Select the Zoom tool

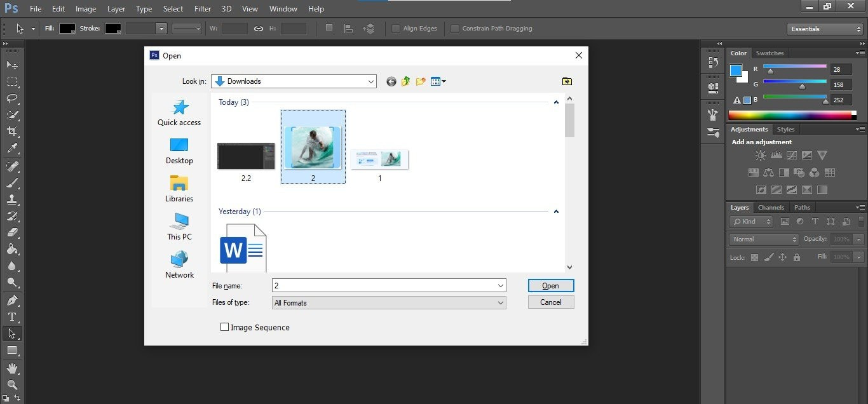pos(12,385)
